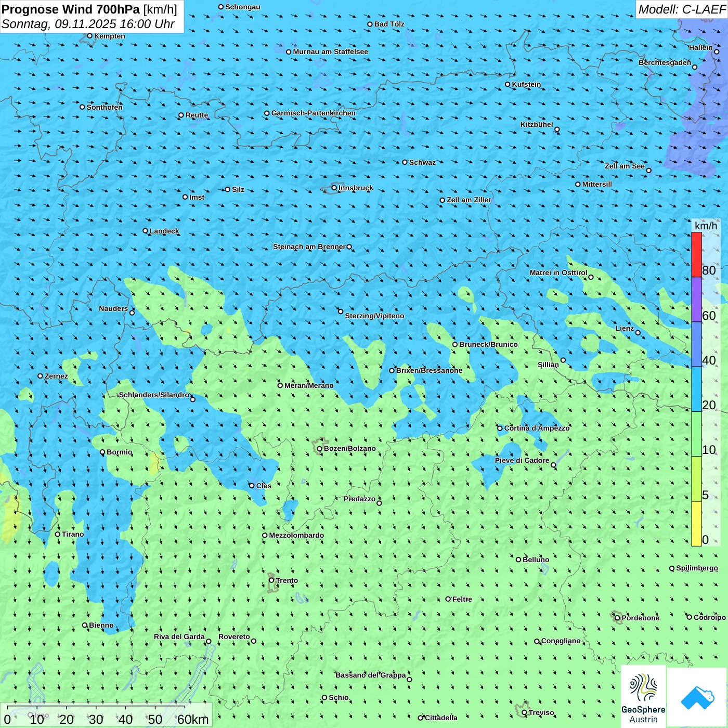Click the date Sonntag, 09.11.2025 16:00 Uhr
This screenshot has width=728, height=728.
click(x=88, y=24)
